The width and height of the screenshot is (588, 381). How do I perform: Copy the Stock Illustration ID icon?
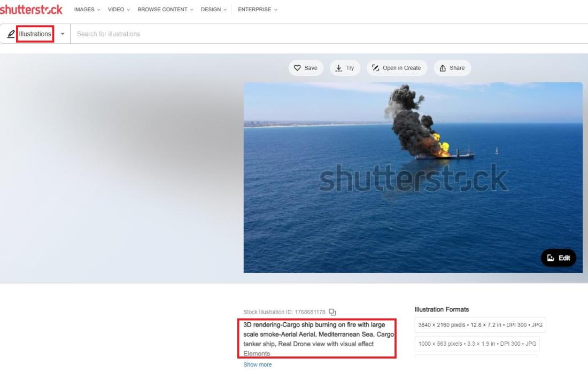332,312
